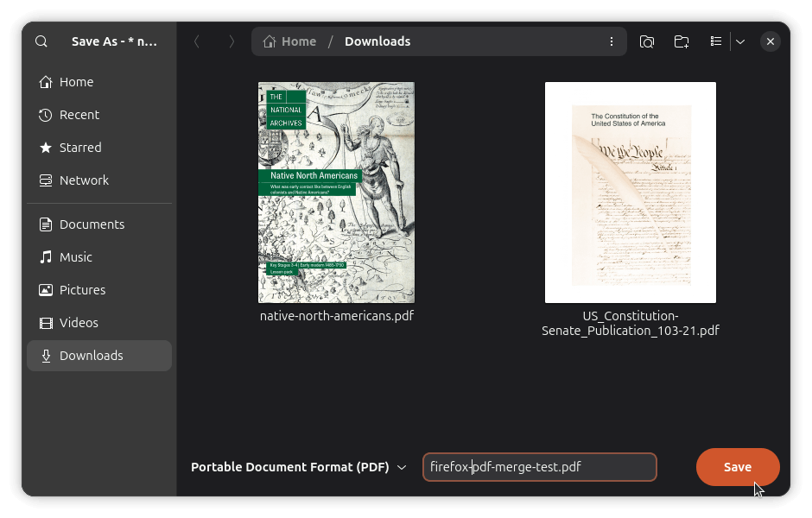Screen dimensions: 812x518
Task: Switch to list view using the list icon
Action: [x=716, y=41]
